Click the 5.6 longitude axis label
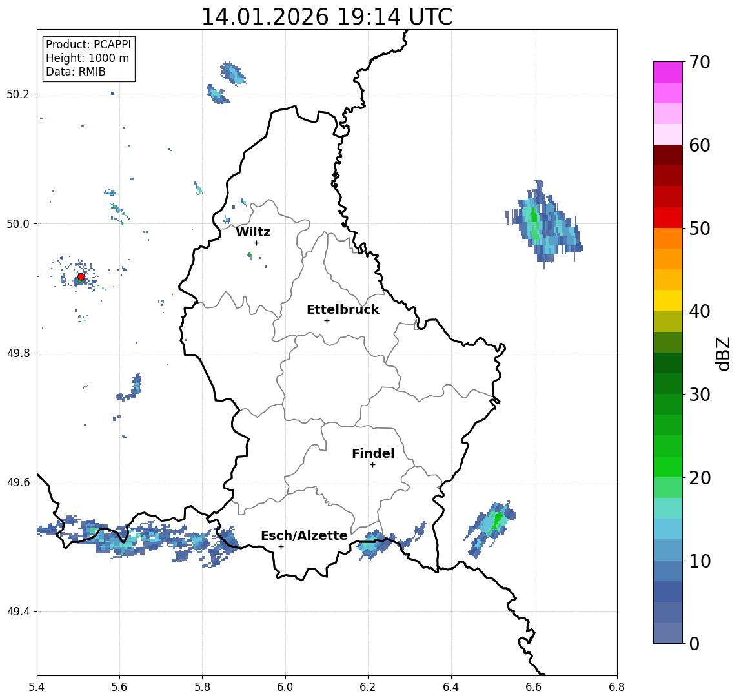Image resolution: width=739 pixels, height=700 pixels. [119, 687]
